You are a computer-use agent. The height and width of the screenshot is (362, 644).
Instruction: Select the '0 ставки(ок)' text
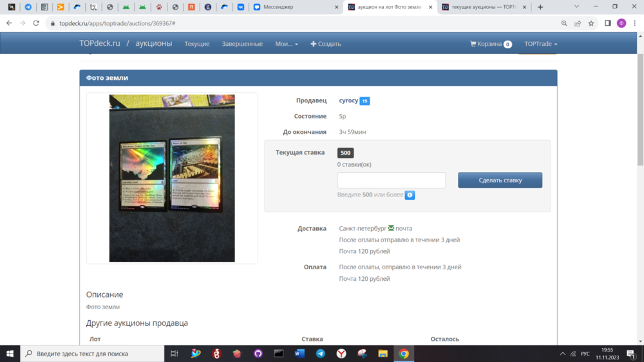point(354,164)
